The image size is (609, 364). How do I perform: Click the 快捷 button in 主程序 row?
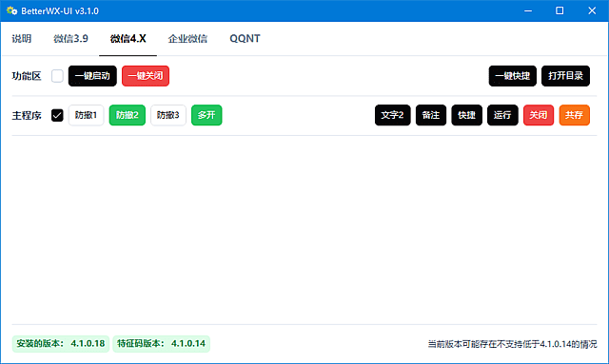467,115
